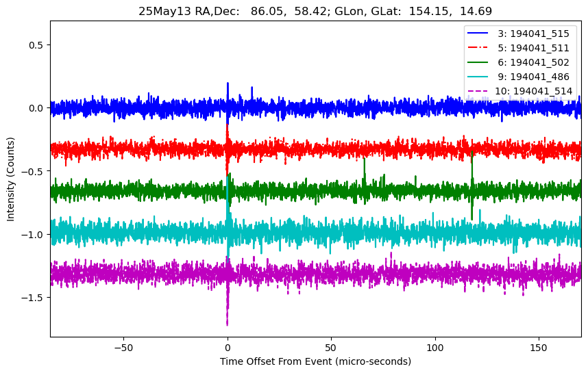588x373 pixels.
Task: Click the y-axis tick label −1.0
Action: coord(33,235)
